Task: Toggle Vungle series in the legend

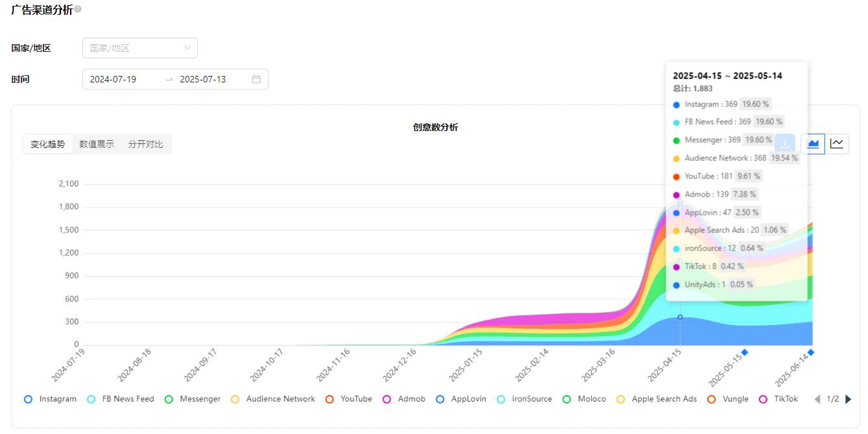Action: coord(727,399)
